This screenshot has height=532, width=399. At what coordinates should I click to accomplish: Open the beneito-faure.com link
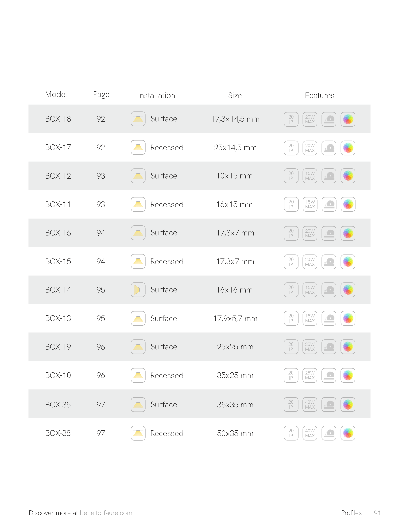tap(106, 513)
